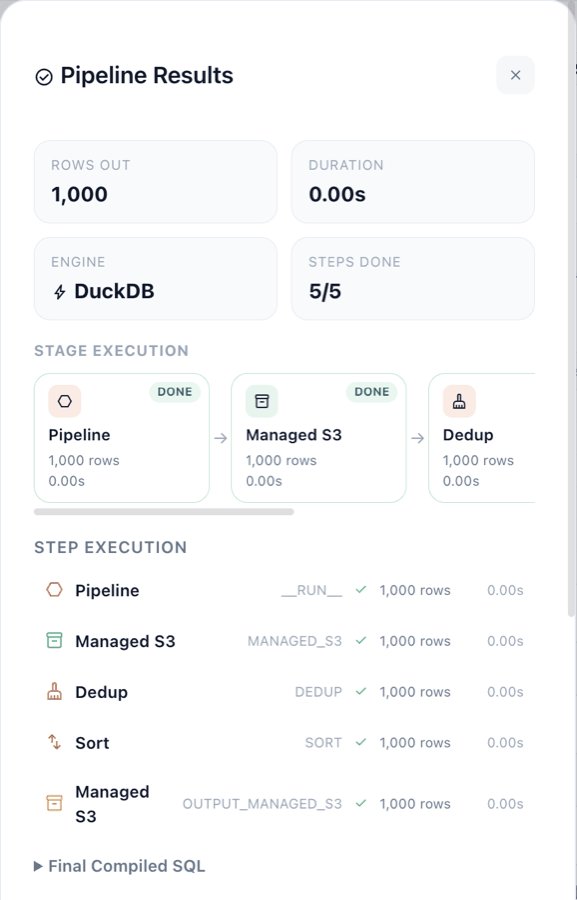The image size is (577, 900).
Task: Click the green checkmark in __RUN__ row
Action: tap(361, 589)
